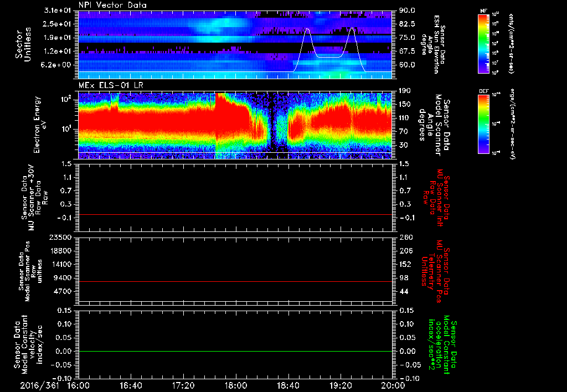Click the '2016/361' date label
567x392 pixels.
click(x=39, y=385)
